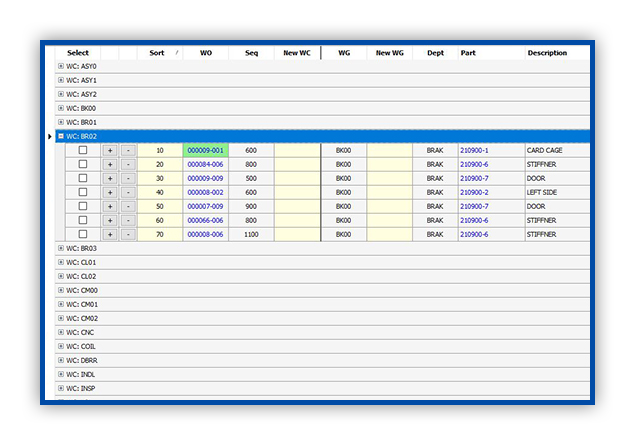
Task: Click the Description column header
Action: point(557,53)
